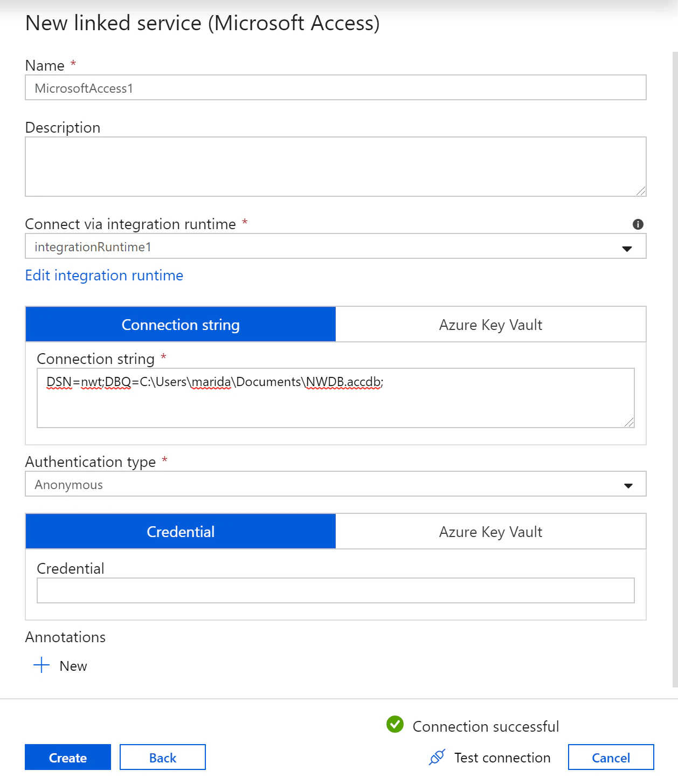This screenshot has height=784, width=678.
Task: Click the plus icon under Annotations
Action: pos(41,665)
